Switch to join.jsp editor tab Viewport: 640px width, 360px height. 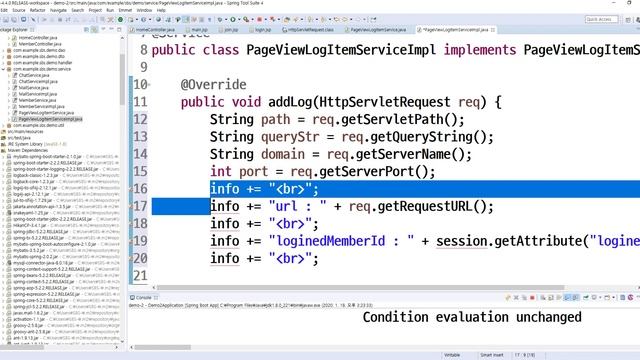(229, 30)
